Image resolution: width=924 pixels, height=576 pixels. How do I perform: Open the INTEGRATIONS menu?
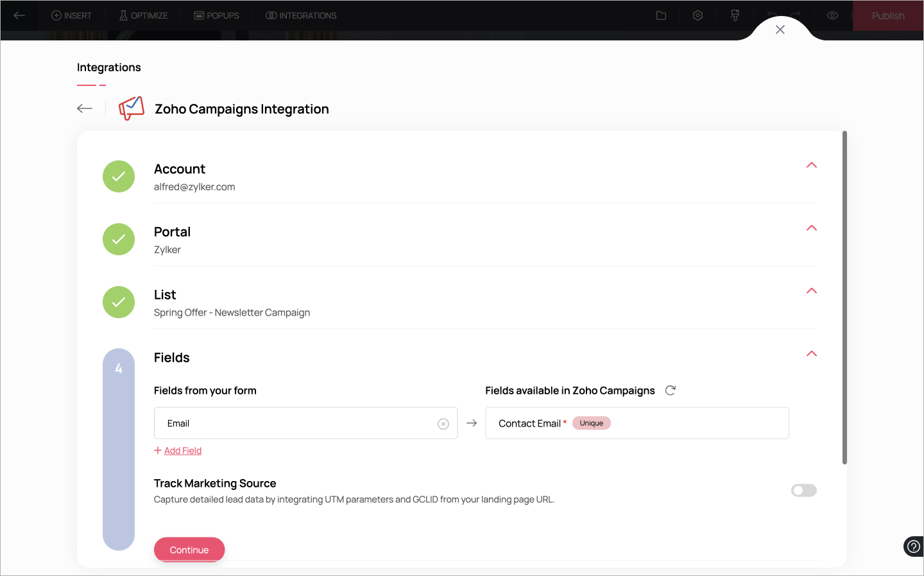click(x=301, y=15)
